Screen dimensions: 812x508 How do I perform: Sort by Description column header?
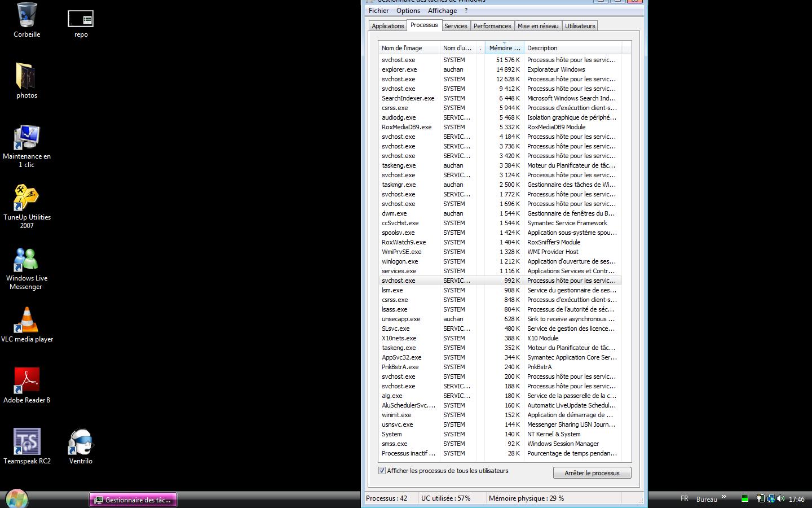573,48
